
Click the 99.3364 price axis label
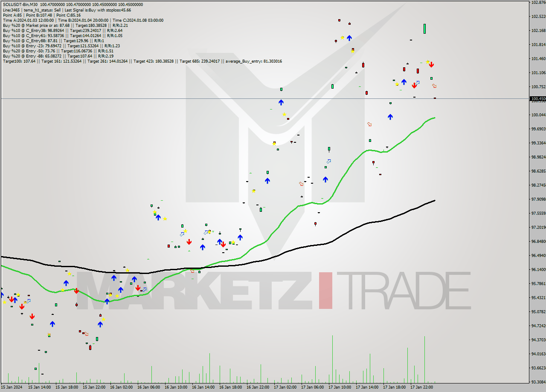tap(538, 143)
